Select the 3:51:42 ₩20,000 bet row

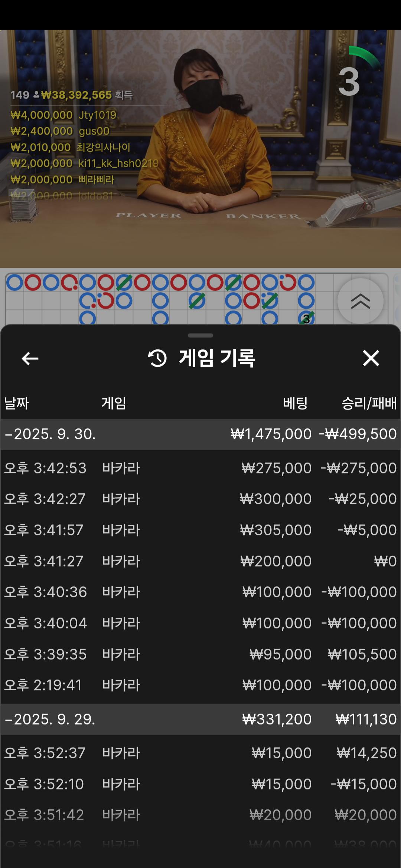(x=200, y=815)
